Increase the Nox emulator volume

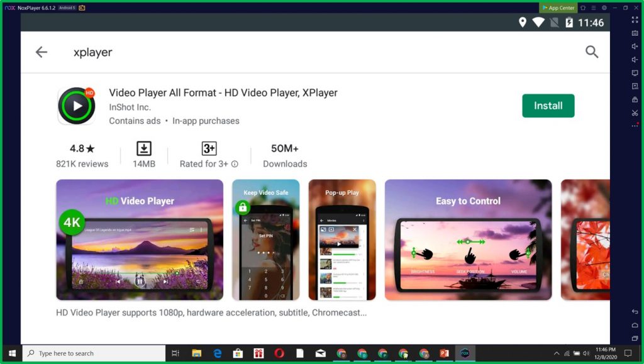coord(635,47)
